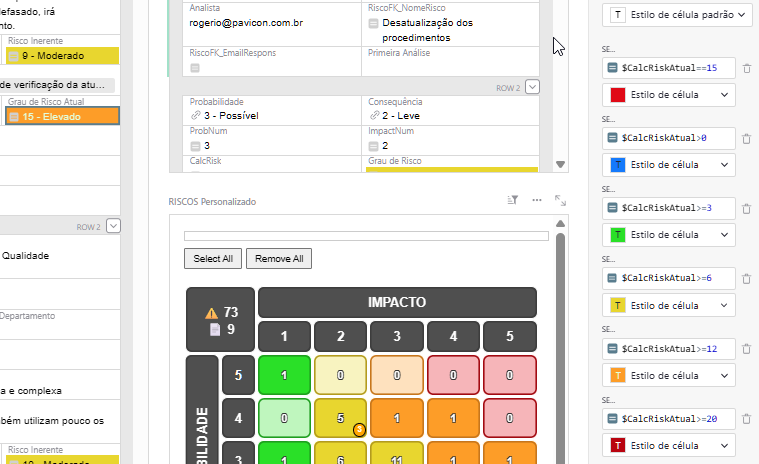Delete the $CalcRiskAtual>=20 rule
The image size is (759, 464).
click(x=746, y=418)
